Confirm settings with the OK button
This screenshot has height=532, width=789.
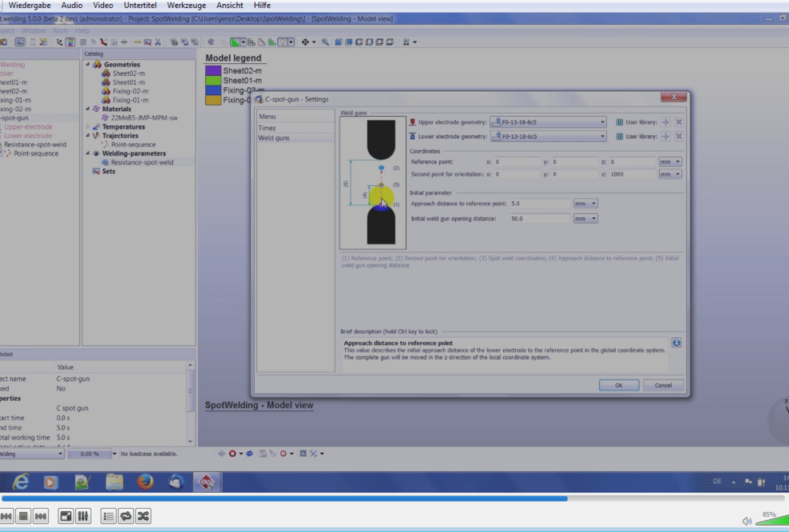point(618,385)
